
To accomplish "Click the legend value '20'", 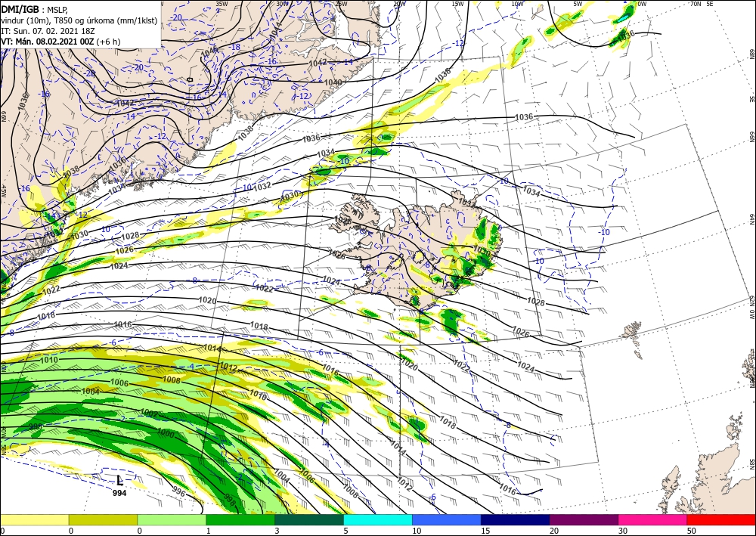I will 554,531.
